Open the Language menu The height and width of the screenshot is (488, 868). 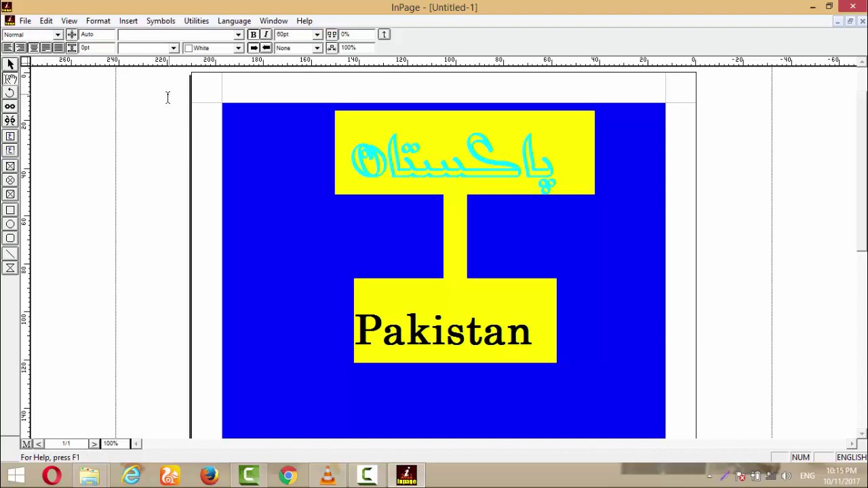[234, 21]
